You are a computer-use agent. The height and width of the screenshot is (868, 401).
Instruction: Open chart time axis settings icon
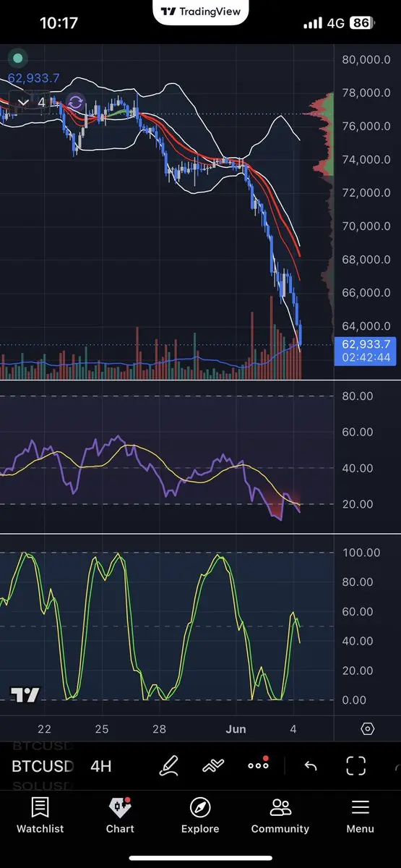(x=367, y=729)
